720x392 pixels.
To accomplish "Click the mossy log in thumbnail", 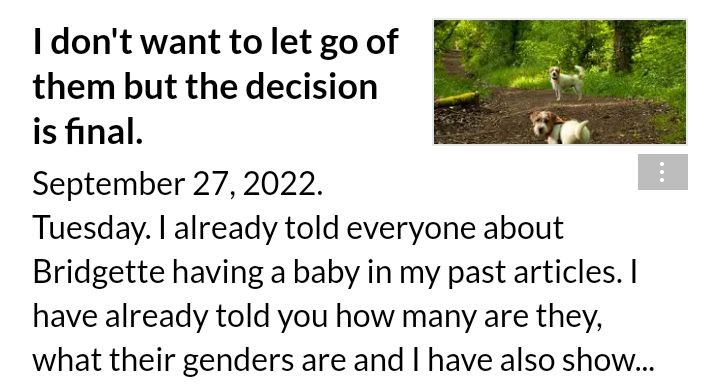I will pyautogui.click(x=456, y=99).
